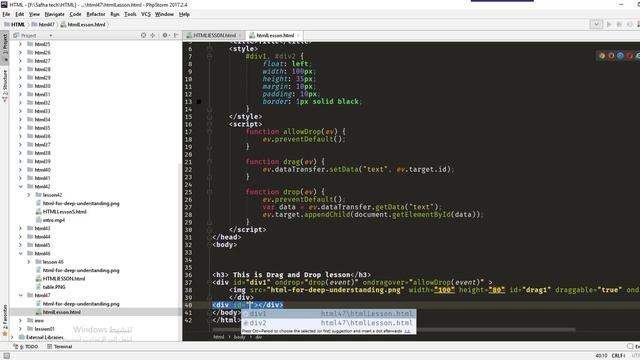Open the Navigate menu
This screenshot has width=640, height=360.
click(54, 14)
